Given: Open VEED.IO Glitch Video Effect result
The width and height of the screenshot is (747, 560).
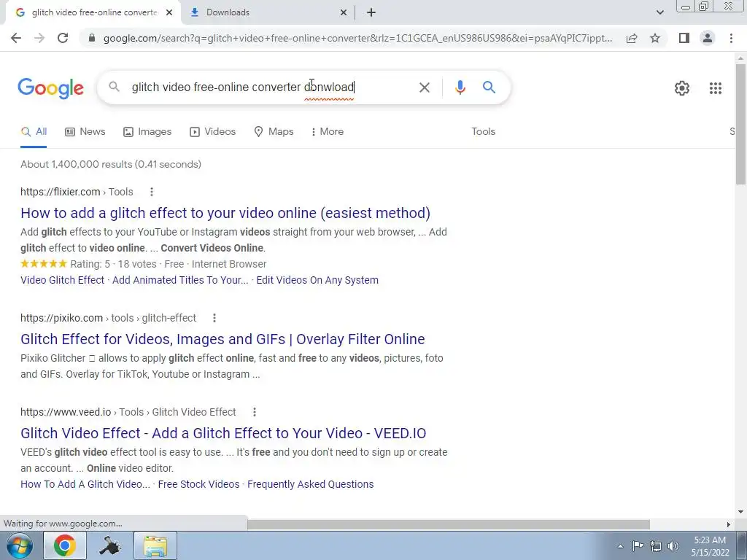Looking at the screenshot, I should [223, 433].
